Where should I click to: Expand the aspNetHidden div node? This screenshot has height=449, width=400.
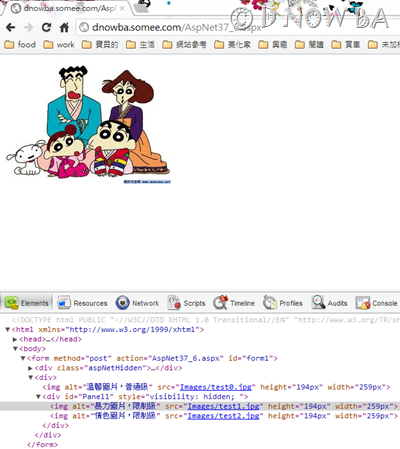30,368
